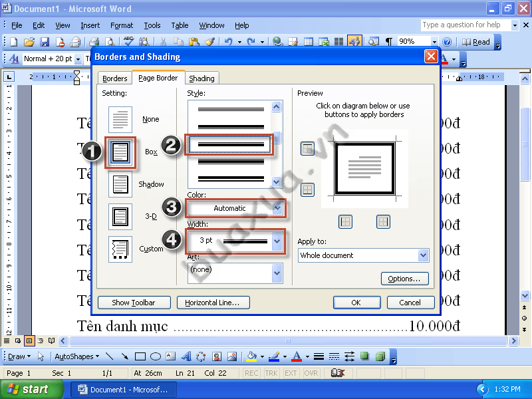Click the Print toolbar icon
Image resolution: width=532 pixels, height=399 pixels.
point(94,42)
